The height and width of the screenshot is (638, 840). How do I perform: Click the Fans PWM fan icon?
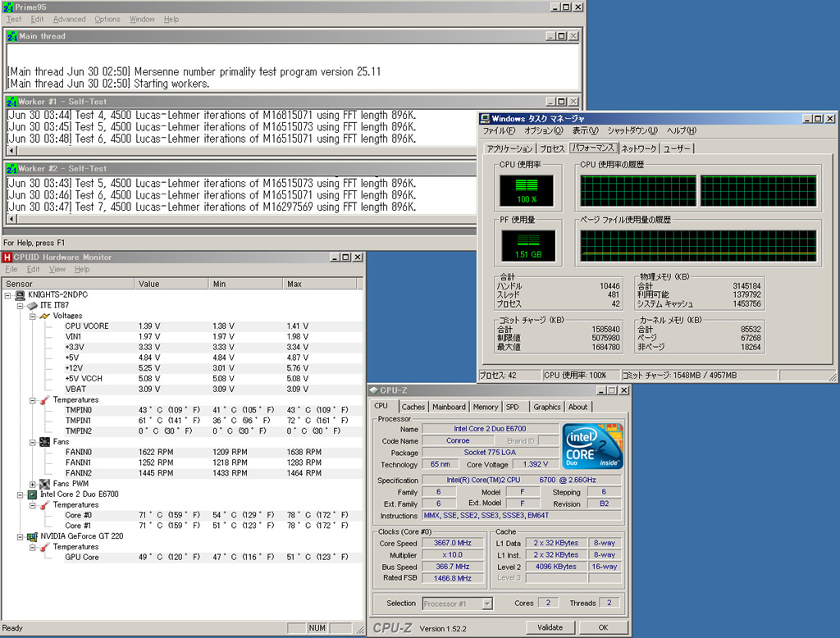pos(45,484)
